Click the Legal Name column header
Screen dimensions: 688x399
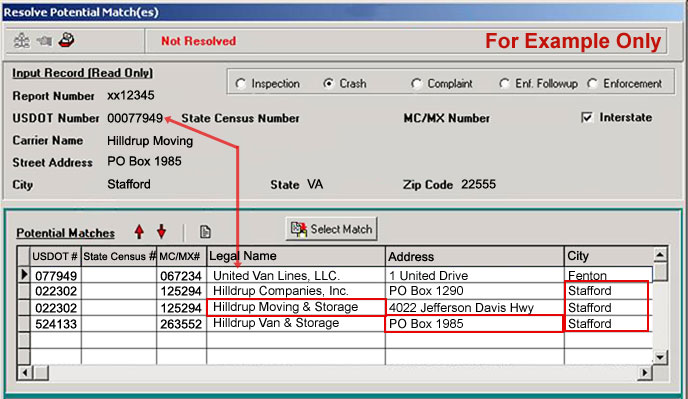pyautogui.click(x=296, y=256)
